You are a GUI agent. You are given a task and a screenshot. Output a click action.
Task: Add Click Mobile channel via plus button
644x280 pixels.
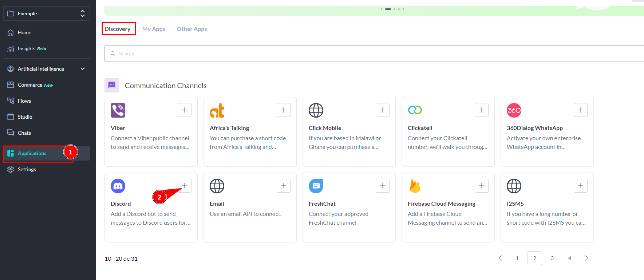[x=383, y=110]
